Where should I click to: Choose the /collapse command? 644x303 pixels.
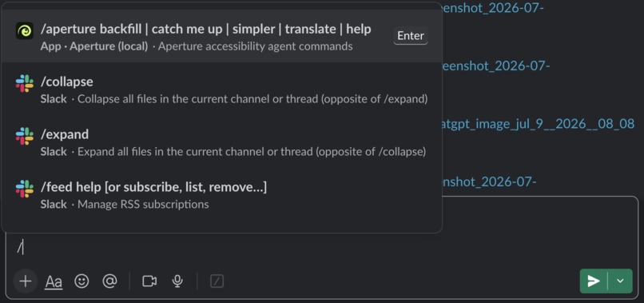click(222, 90)
